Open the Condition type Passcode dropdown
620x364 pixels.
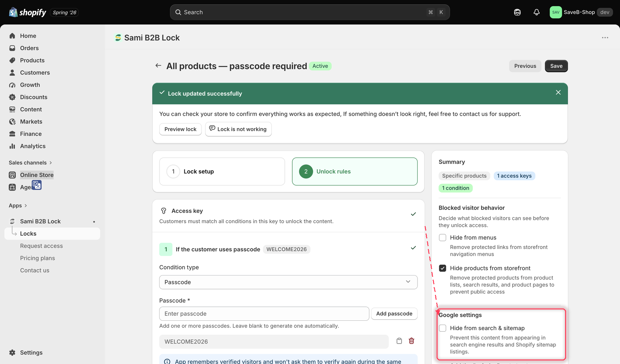pos(288,282)
